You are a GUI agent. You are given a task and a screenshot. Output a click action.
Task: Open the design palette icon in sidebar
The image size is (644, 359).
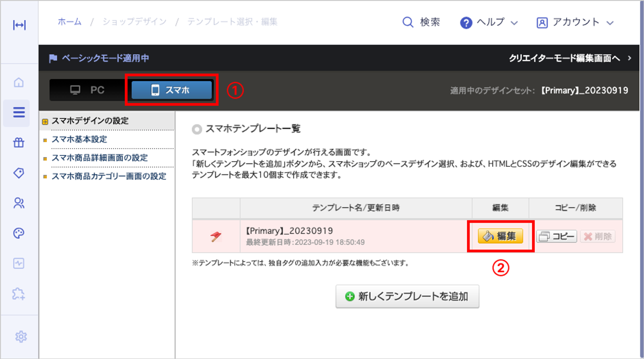(x=19, y=233)
